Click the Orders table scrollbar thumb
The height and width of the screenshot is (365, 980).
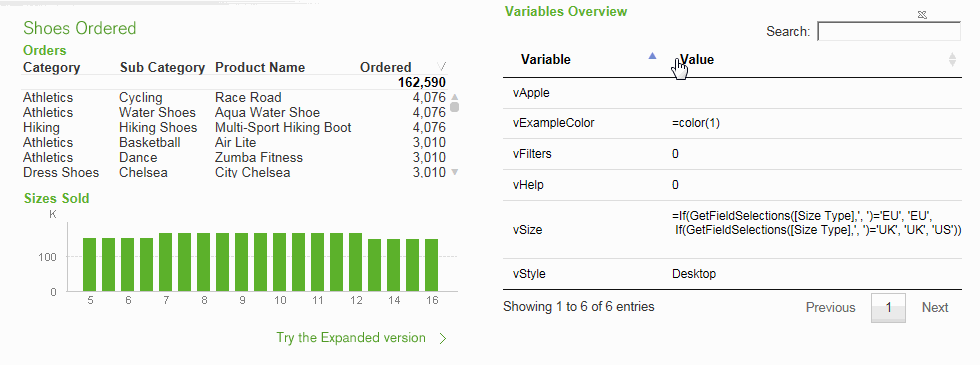(454, 107)
